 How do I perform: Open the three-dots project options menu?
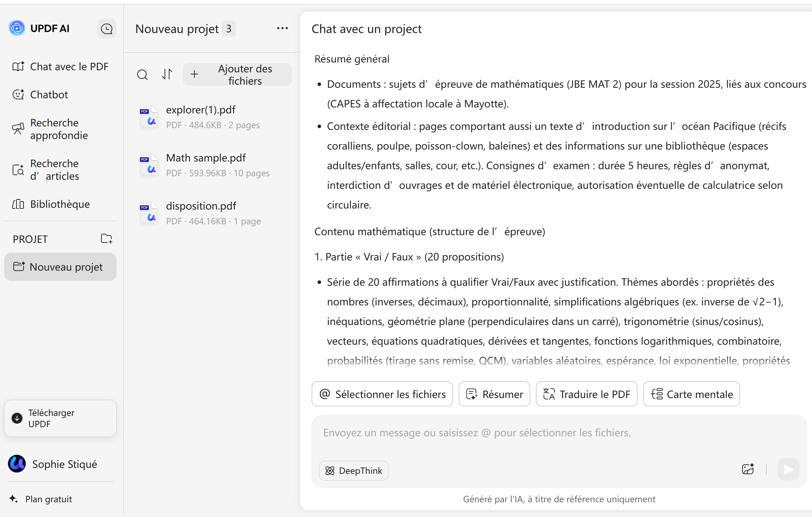[x=282, y=28]
